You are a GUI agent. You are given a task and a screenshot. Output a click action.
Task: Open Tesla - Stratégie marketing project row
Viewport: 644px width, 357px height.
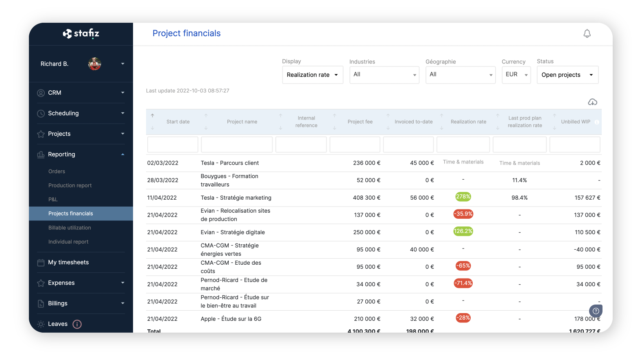tap(373, 198)
